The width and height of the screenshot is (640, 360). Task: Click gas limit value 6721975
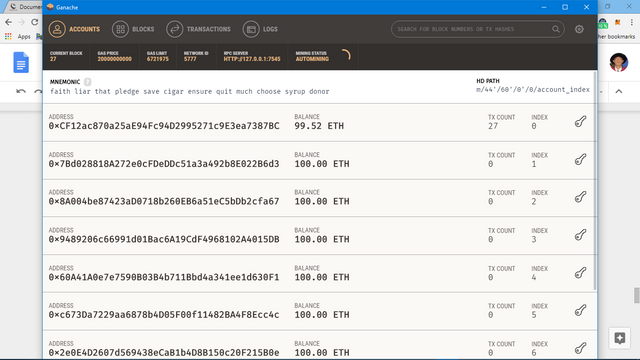click(x=158, y=59)
